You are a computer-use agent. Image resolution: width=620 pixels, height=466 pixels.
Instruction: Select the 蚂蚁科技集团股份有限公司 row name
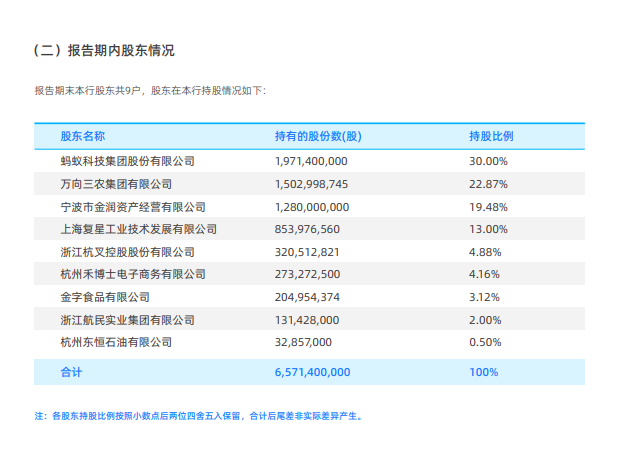click(128, 161)
